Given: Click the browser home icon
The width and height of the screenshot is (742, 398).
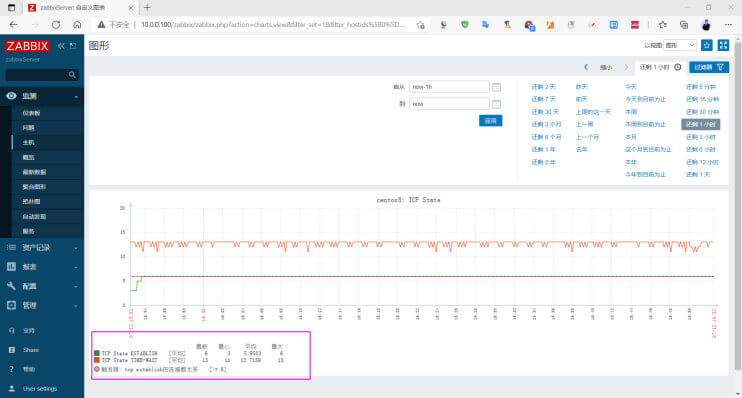Looking at the screenshot, I should click(x=77, y=25).
